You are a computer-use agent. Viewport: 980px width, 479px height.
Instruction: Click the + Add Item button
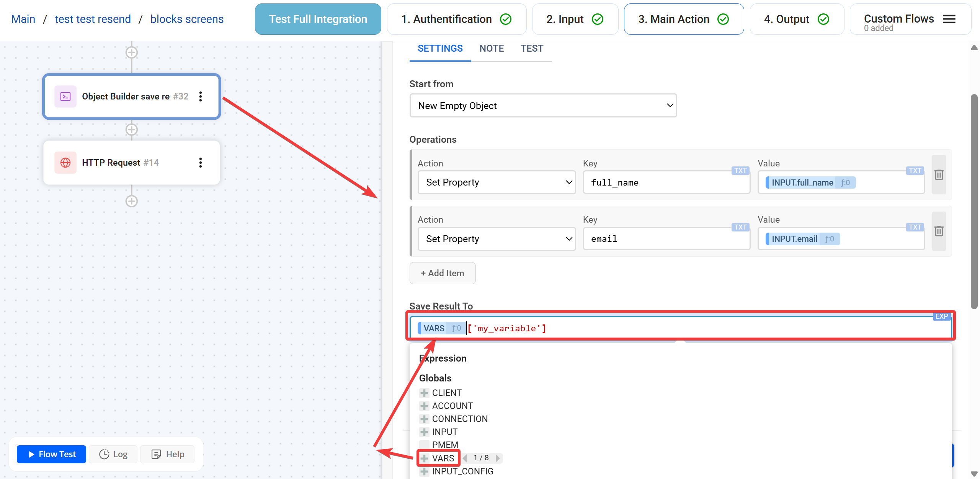pos(443,273)
